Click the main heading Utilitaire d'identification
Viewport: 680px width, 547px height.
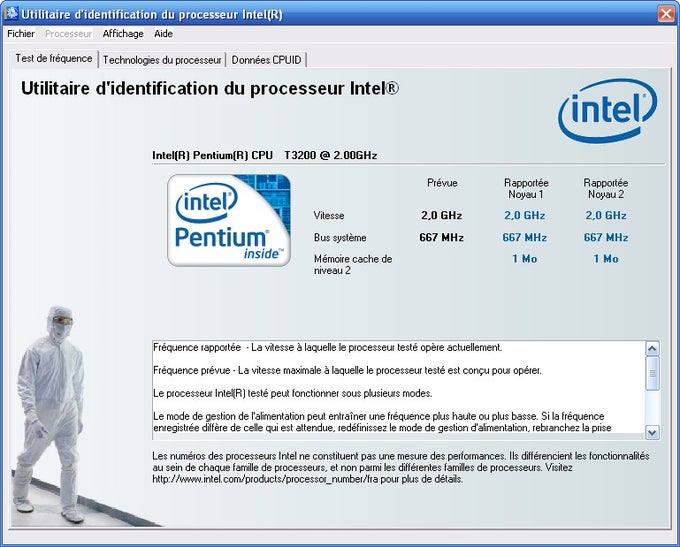click(x=209, y=88)
